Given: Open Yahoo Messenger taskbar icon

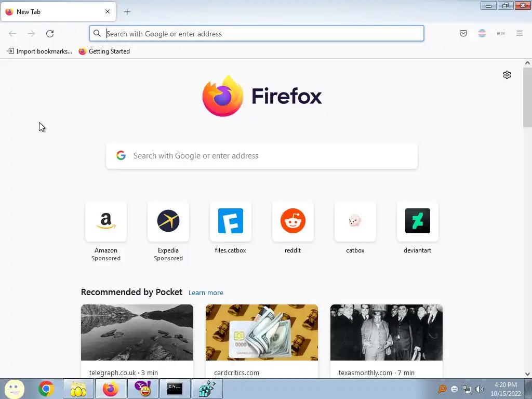Looking at the screenshot, I should click(143, 389).
